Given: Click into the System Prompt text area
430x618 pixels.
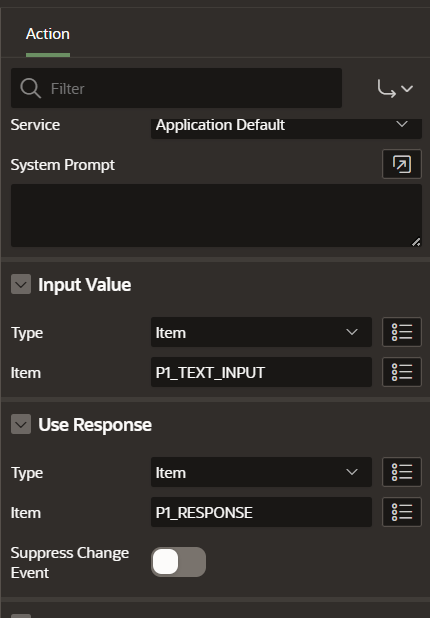Looking at the screenshot, I should pos(216,216).
